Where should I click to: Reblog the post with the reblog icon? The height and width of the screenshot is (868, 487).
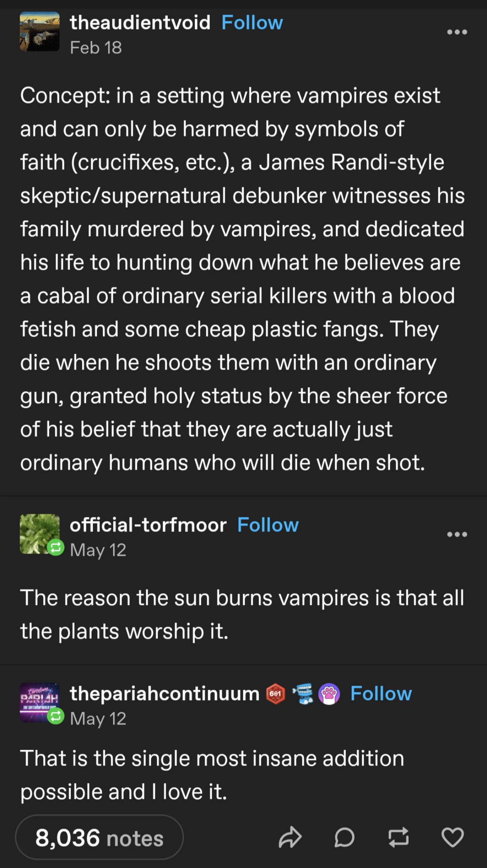[398, 837]
